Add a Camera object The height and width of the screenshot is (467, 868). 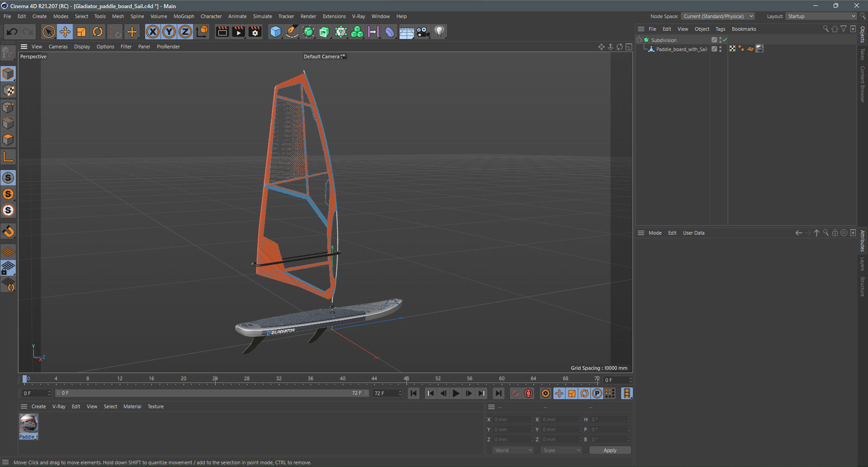point(423,32)
